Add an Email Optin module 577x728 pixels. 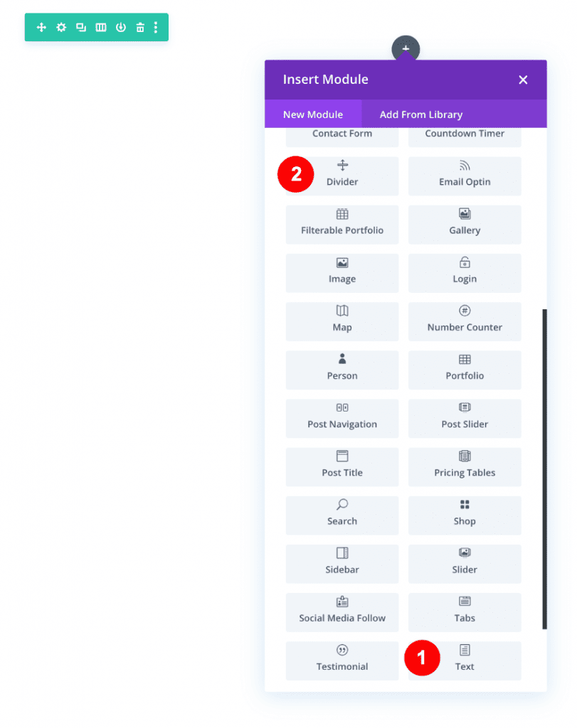(x=464, y=176)
